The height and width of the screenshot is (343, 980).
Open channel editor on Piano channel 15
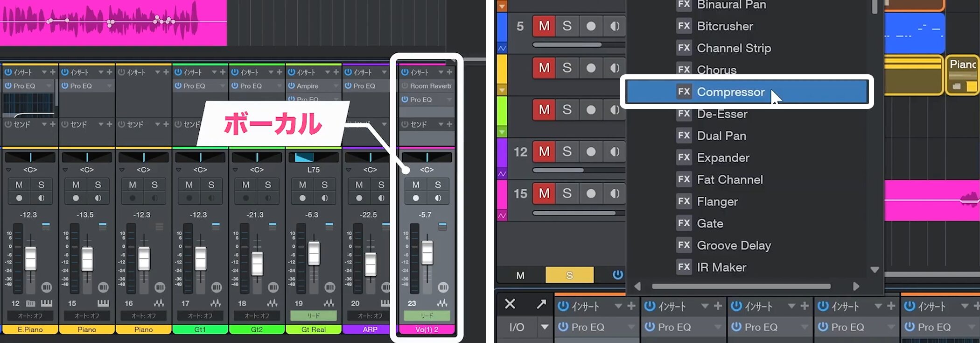(103, 287)
